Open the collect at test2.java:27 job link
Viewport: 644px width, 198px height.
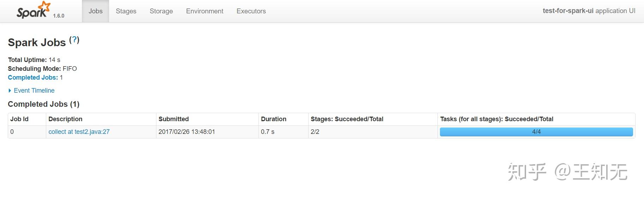coord(79,132)
